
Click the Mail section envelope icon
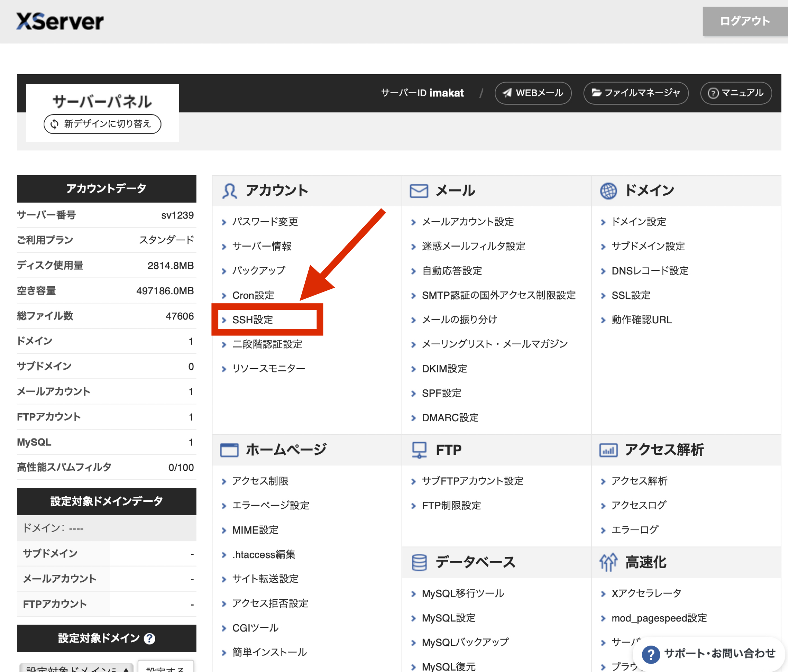(x=419, y=191)
